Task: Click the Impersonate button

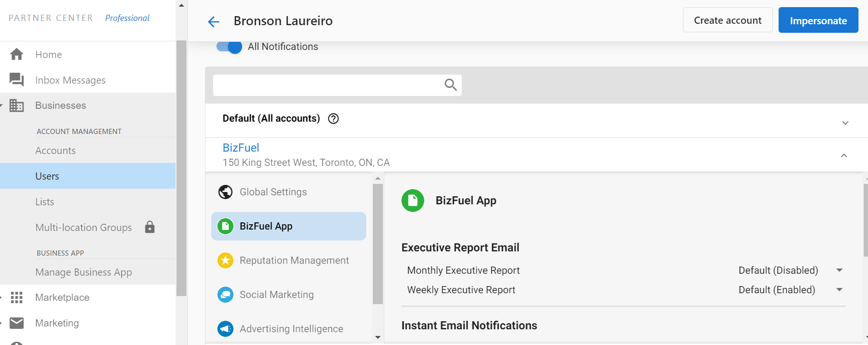Action: (818, 20)
